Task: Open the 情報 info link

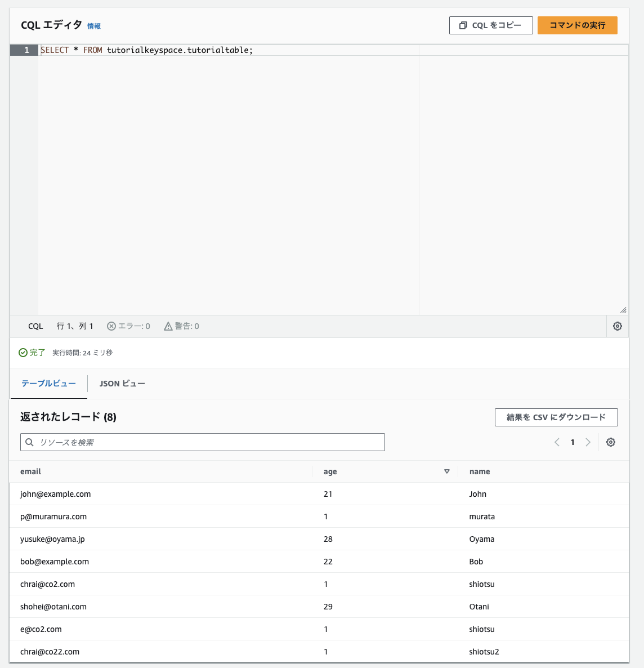Action: click(93, 26)
